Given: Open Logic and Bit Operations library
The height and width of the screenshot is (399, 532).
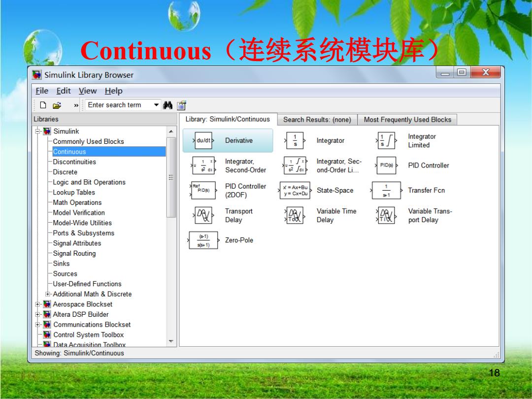Looking at the screenshot, I should pyautogui.click(x=89, y=182).
